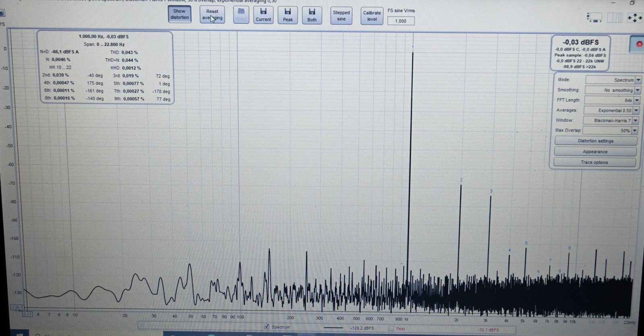Click the 5,17 frequency cursor readout box
The height and width of the screenshot is (336, 644).
click(27, 314)
